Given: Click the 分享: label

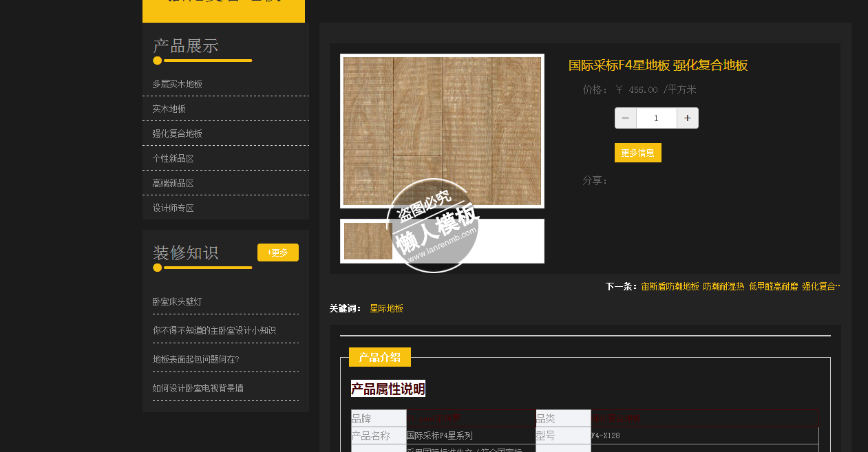Looking at the screenshot, I should (595, 180).
